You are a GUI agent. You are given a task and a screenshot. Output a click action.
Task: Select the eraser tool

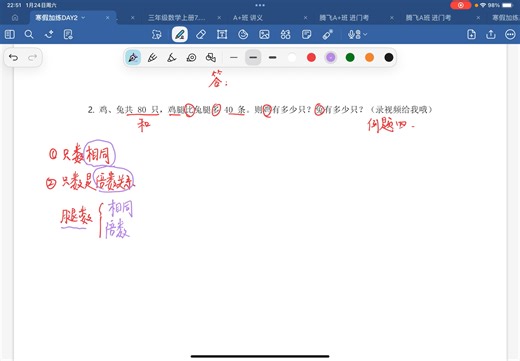pos(201,34)
